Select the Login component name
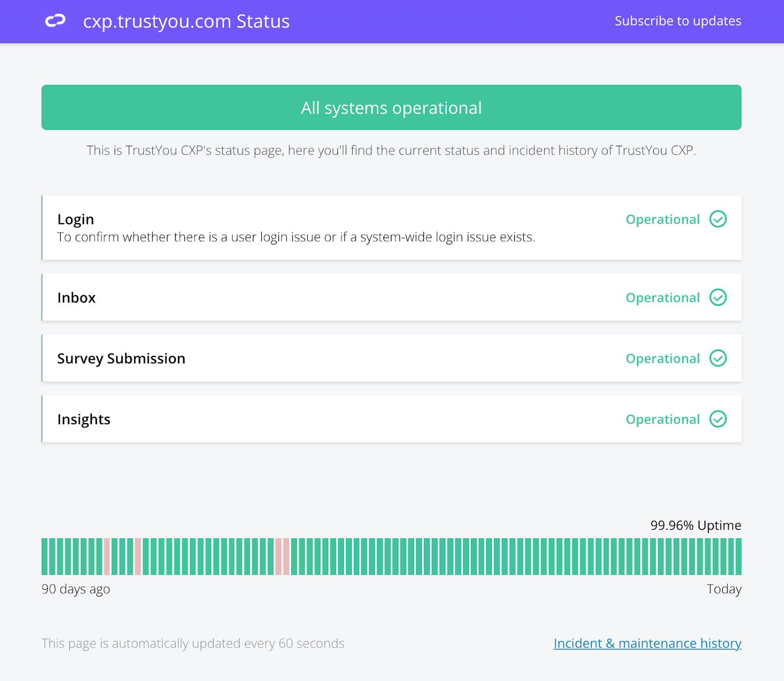 coord(75,219)
